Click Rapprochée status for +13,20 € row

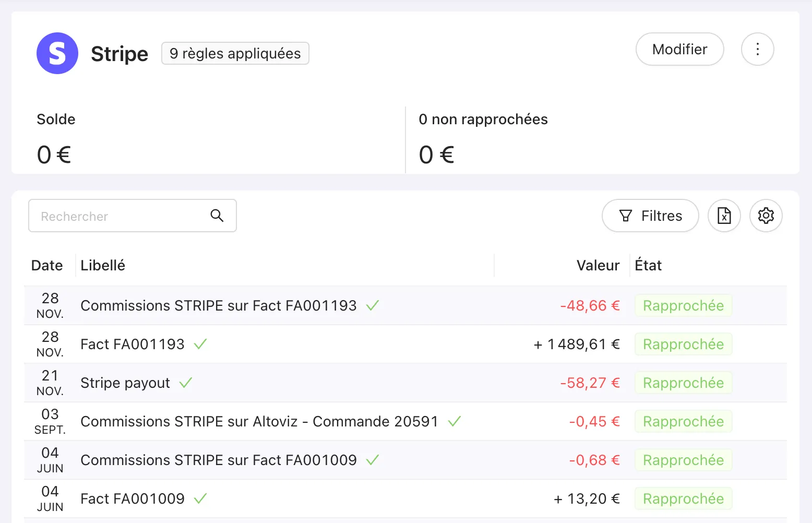pos(684,498)
